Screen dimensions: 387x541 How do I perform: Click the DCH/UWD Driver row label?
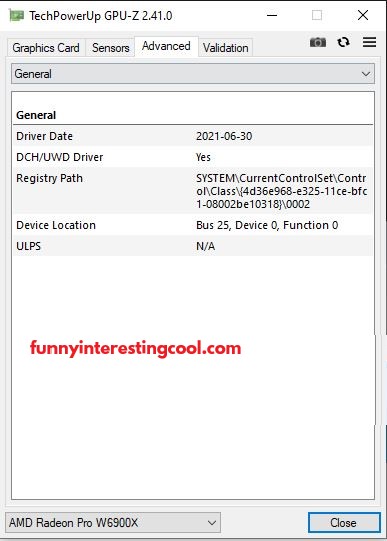(60, 157)
